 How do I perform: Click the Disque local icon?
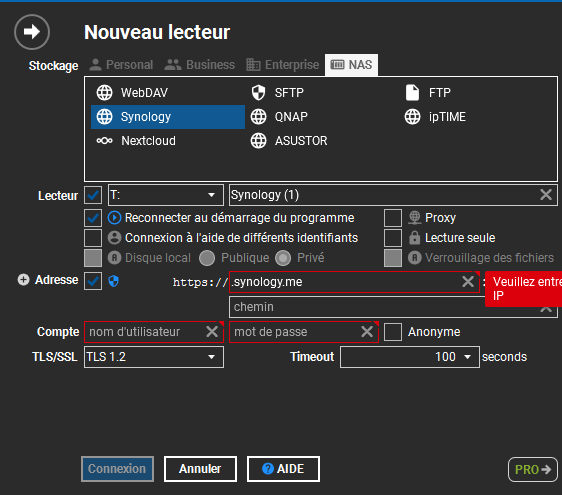tap(114, 258)
